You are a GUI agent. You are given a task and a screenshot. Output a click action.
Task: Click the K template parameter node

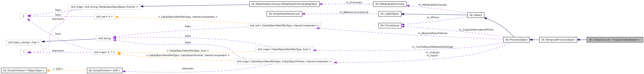click(24, 16)
